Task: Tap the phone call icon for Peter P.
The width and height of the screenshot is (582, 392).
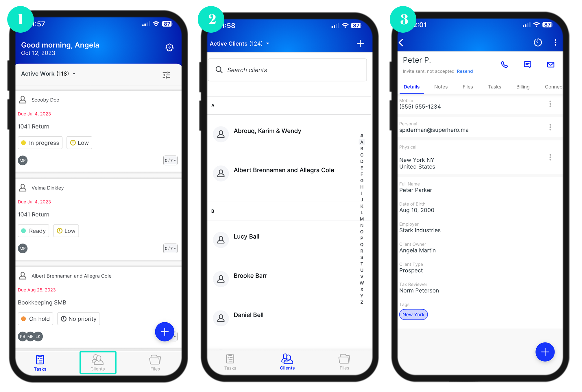Action: [504, 64]
